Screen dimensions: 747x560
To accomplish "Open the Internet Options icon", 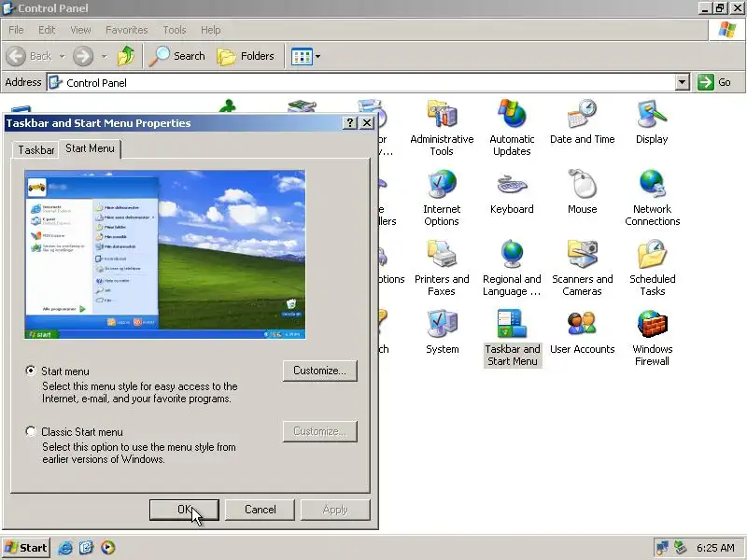I will coord(442,198).
